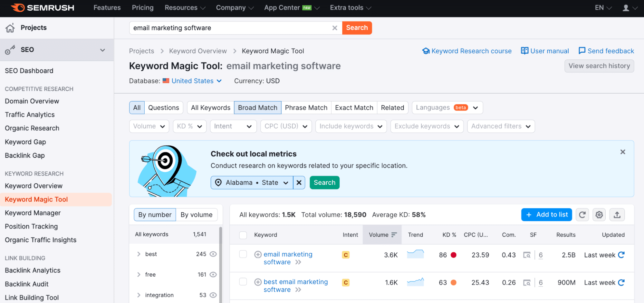Click the Keyword Overview breadcrumb link

click(198, 51)
